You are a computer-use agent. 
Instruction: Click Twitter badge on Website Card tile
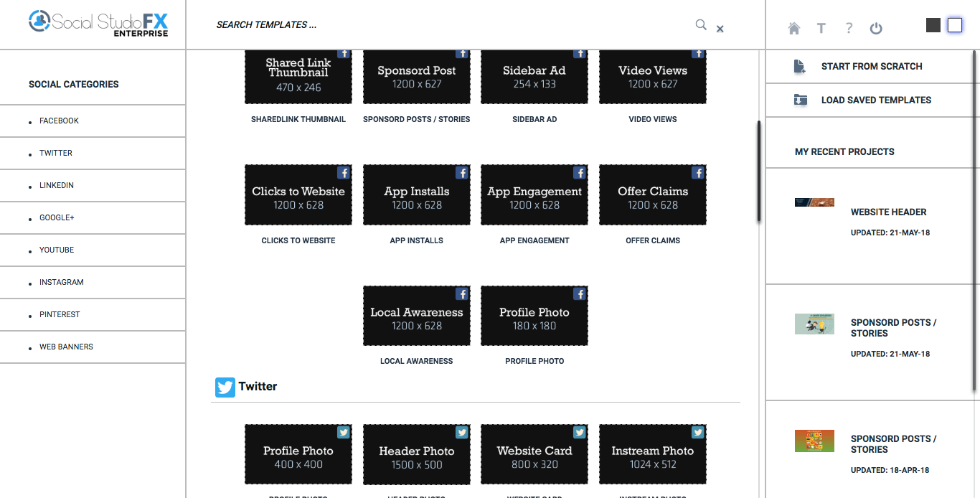point(580,433)
